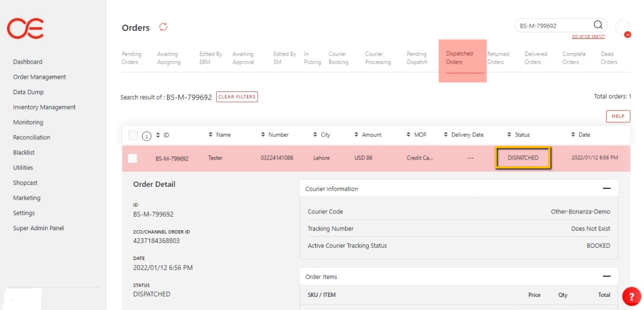Tick checkbox for order BS-M-799692
Viewport: 644px width, 310px height.
point(133,158)
